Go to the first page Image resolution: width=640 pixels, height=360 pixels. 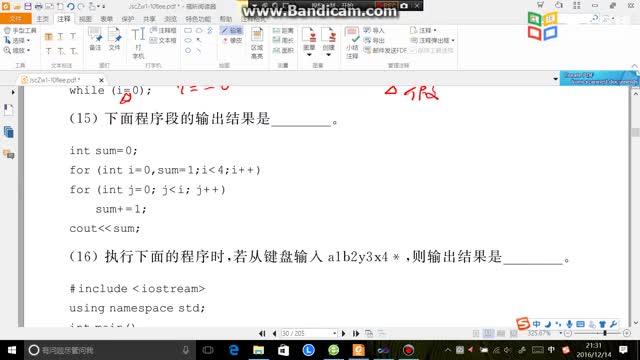pyautogui.click(x=262, y=333)
